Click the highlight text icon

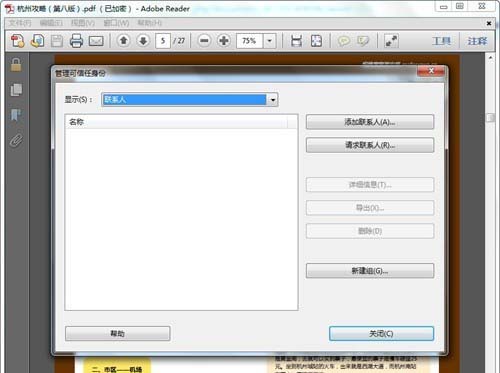click(x=363, y=41)
